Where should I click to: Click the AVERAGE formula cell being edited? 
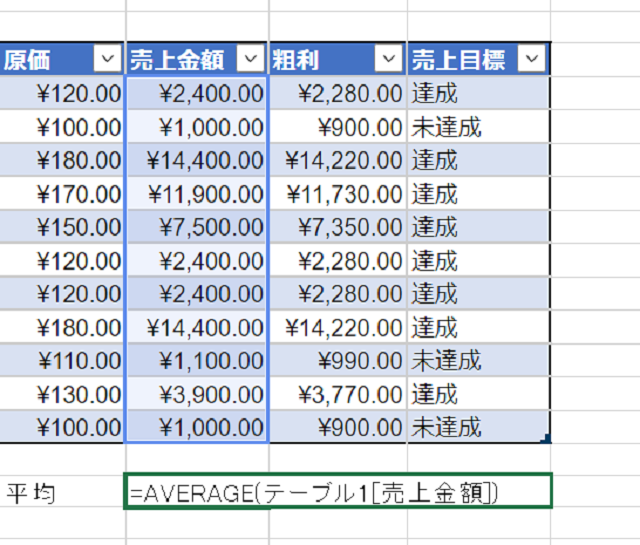pyautogui.click(x=338, y=492)
